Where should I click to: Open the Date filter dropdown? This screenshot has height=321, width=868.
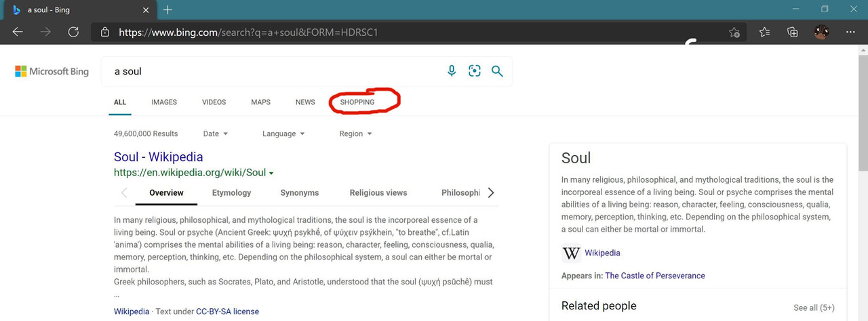[216, 133]
